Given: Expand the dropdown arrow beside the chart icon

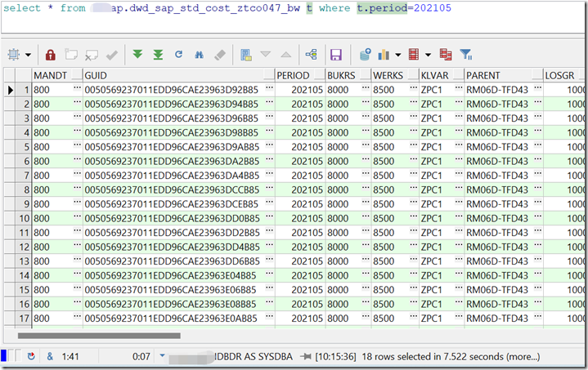Looking at the screenshot, I should coord(398,55).
